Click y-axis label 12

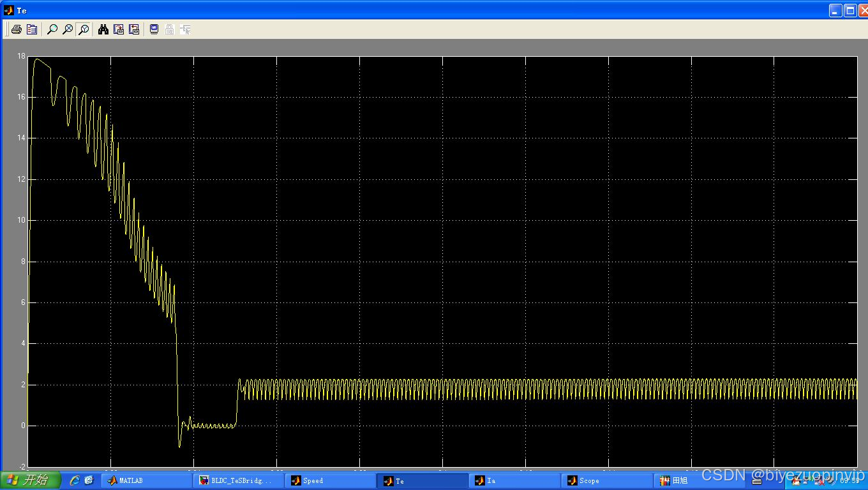(x=22, y=179)
